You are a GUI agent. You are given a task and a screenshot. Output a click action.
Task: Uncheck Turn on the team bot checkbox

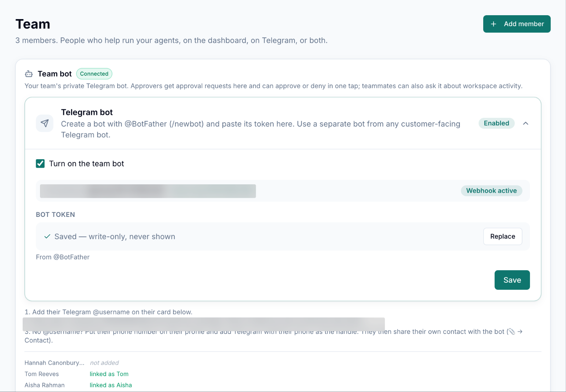point(40,163)
